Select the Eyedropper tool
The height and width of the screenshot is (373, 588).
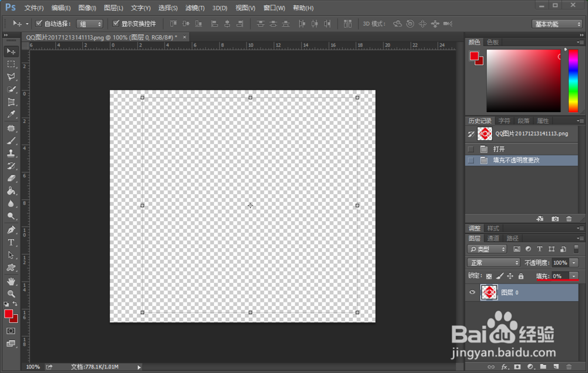click(x=11, y=115)
